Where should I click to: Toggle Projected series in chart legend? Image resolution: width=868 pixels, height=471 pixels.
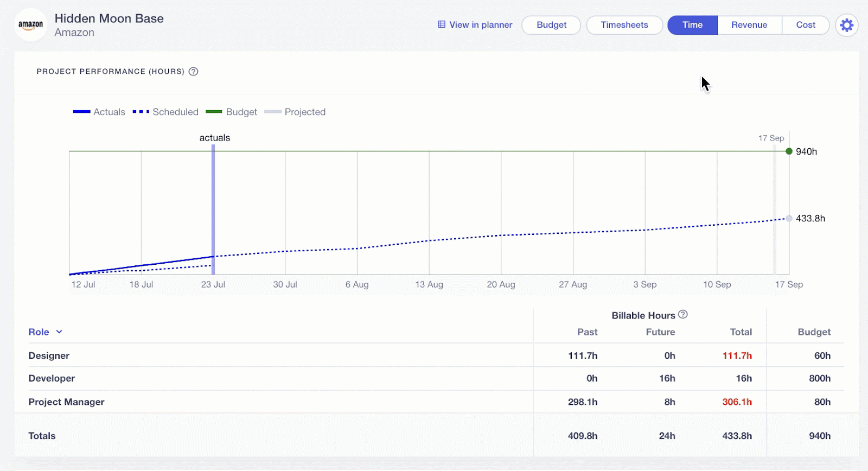pos(295,112)
